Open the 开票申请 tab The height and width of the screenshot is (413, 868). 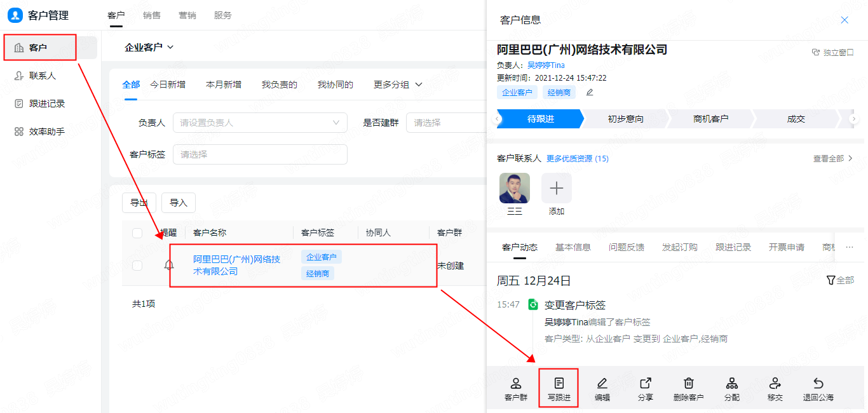click(x=787, y=247)
